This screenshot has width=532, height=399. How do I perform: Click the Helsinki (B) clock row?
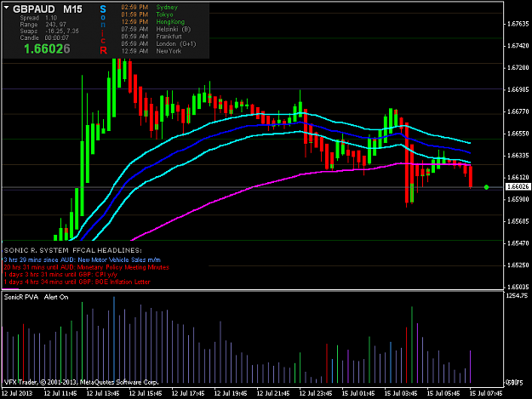156,29
